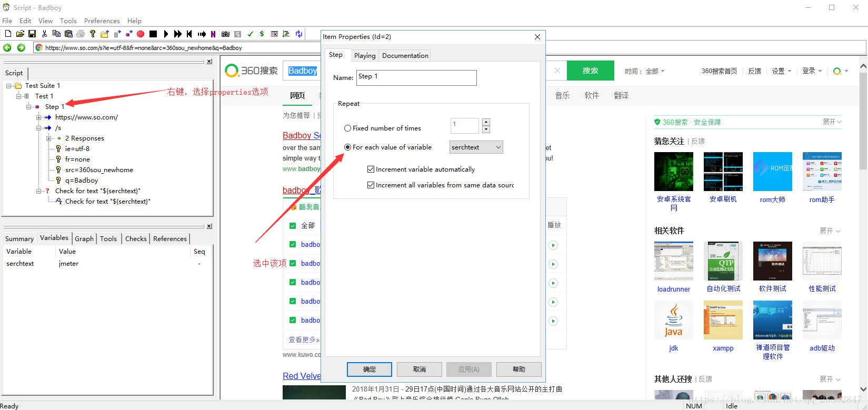This screenshot has height=410, width=868.
Task: Expand the https://www.so.com/ request node
Action: [39, 117]
